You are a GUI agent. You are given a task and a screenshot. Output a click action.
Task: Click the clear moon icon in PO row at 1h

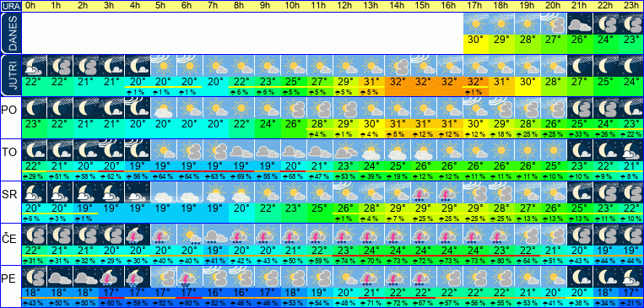[x=60, y=108]
